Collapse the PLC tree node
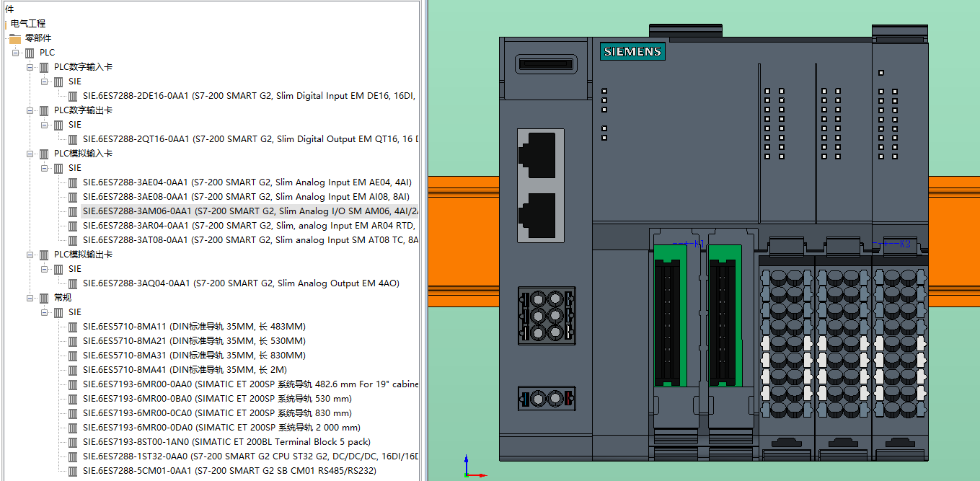 [15, 53]
